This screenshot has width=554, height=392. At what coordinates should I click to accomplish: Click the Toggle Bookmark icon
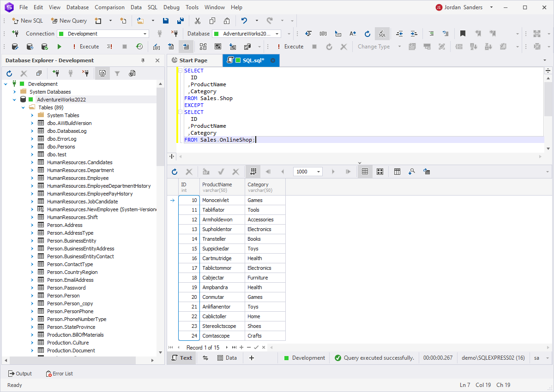coord(463,34)
